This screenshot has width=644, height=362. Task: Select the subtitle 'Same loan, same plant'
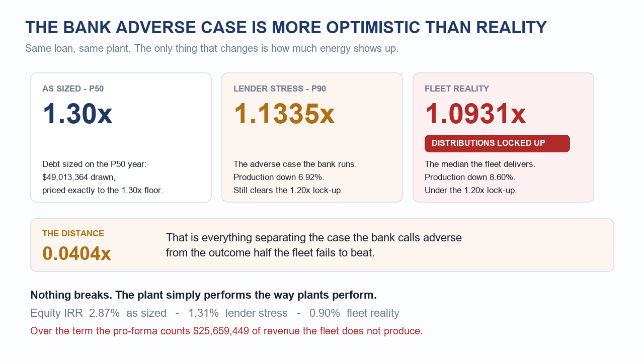coord(212,49)
